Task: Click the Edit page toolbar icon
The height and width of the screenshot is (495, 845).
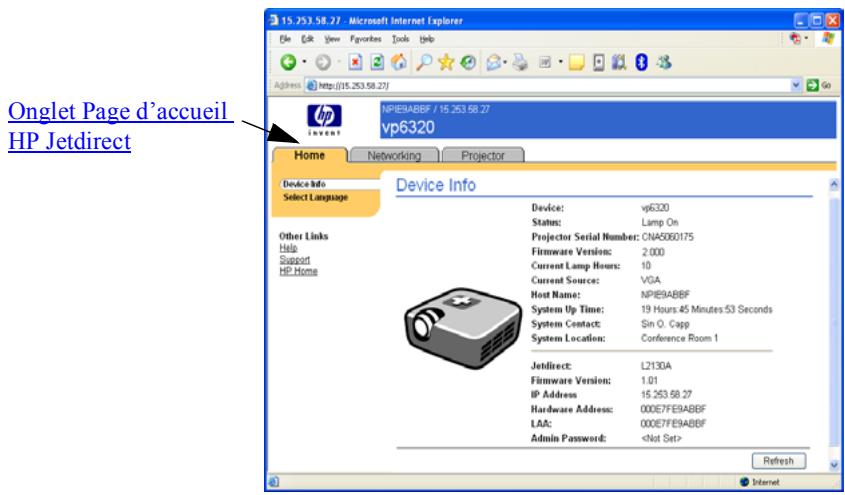Action: 545,62
